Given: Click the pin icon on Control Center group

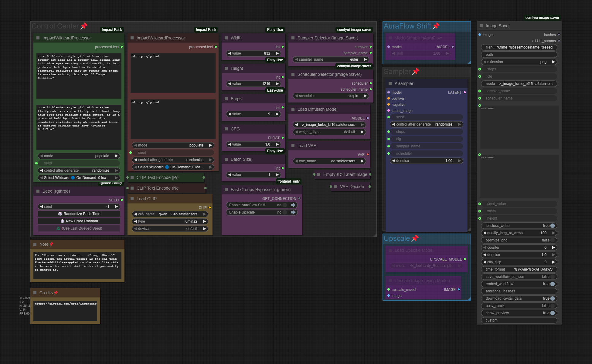Looking at the screenshot, I should click(x=84, y=26).
